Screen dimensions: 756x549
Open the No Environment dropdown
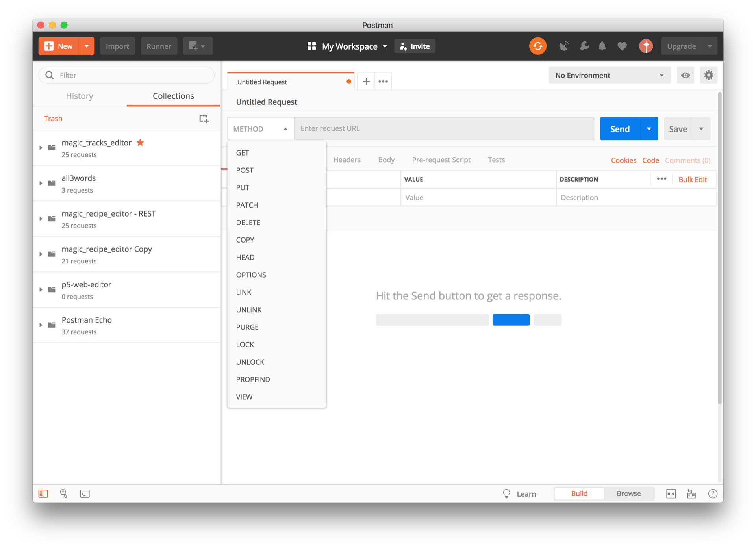tap(609, 75)
